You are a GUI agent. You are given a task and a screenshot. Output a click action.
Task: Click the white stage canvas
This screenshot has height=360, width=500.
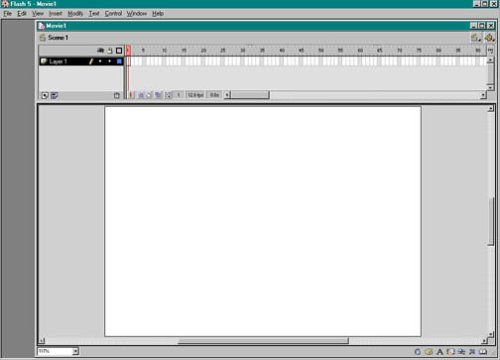tap(263, 222)
